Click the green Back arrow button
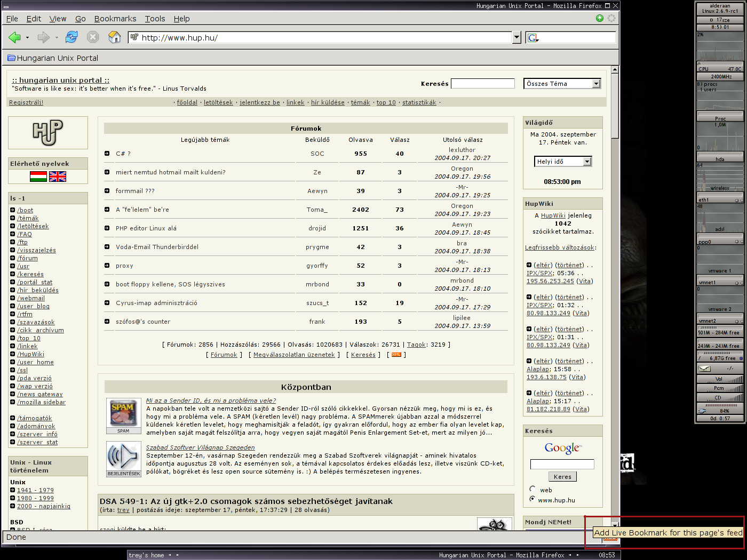The width and height of the screenshot is (747, 560). coord(14,37)
